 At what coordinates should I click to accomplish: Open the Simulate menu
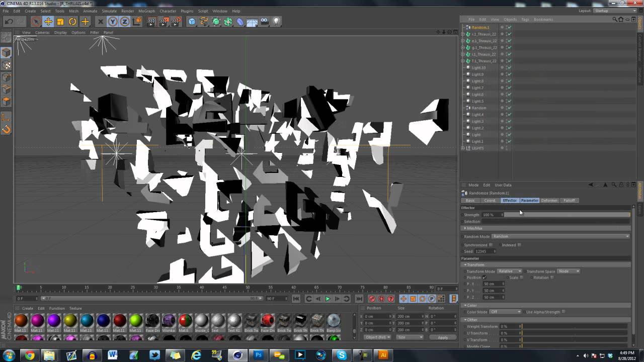[x=109, y=11]
